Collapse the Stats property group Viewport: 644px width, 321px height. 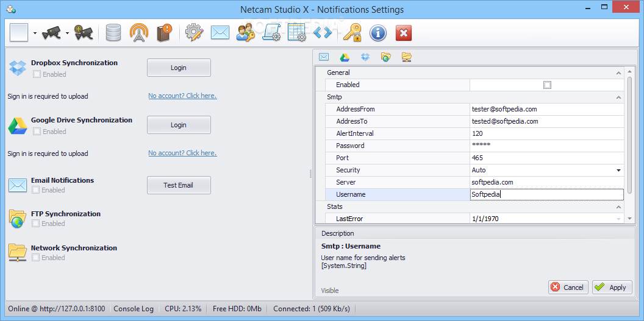click(x=618, y=207)
